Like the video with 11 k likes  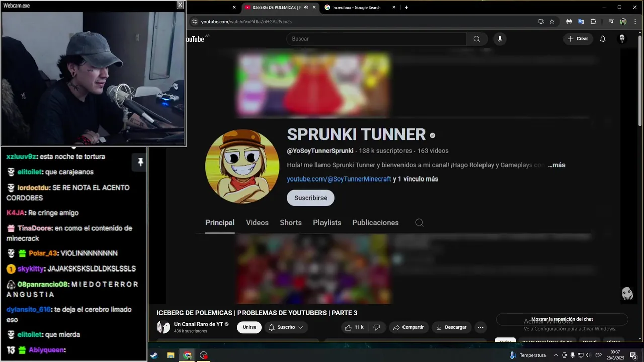[354, 327]
